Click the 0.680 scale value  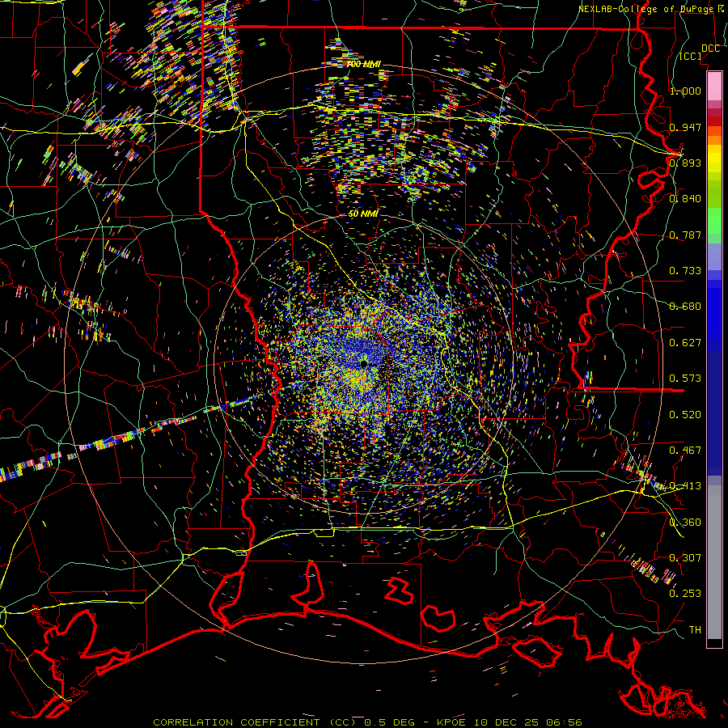pos(685,306)
